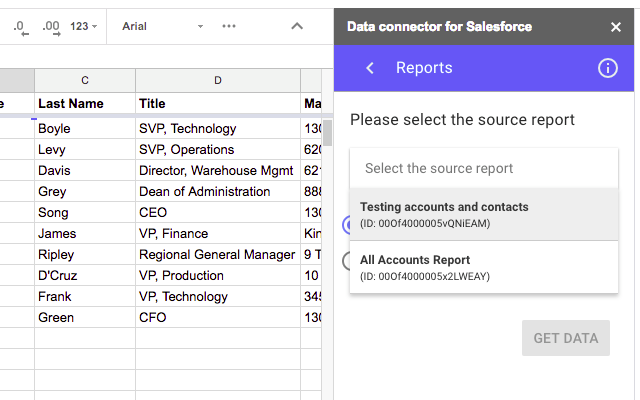Screen dimensions: 640x400
Task: Select the cell containing Davis
Action: click(85, 171)
